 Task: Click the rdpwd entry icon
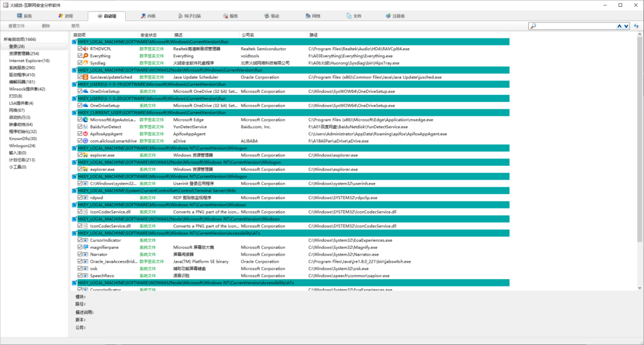86,198
